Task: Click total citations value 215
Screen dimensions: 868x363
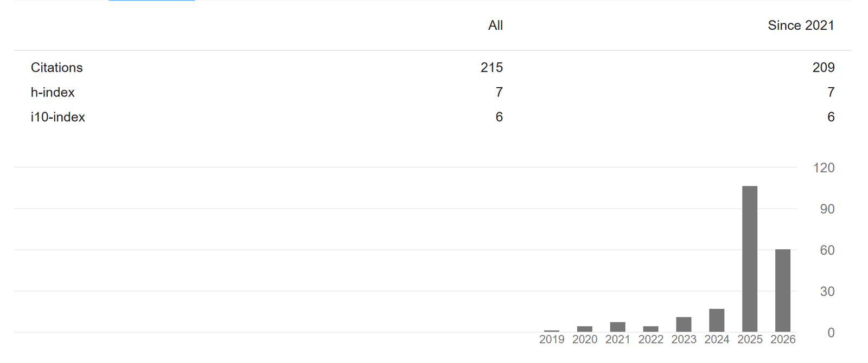Action: 492,68
